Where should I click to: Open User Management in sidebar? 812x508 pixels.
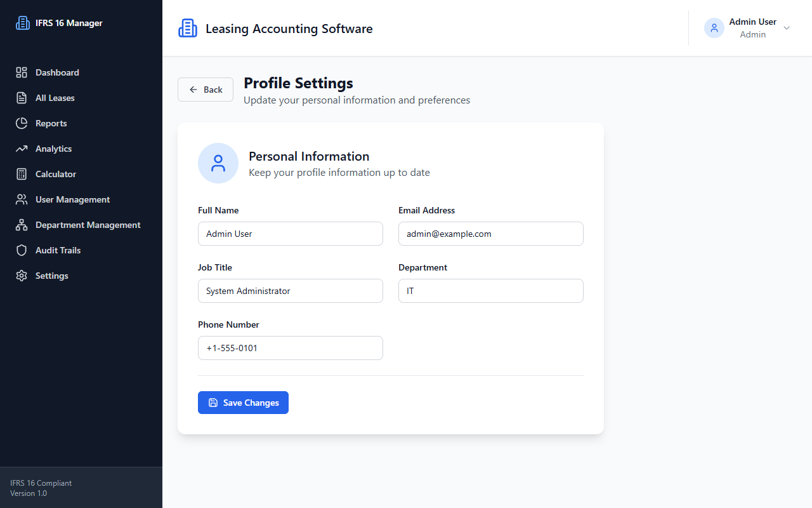coord(81,199)
